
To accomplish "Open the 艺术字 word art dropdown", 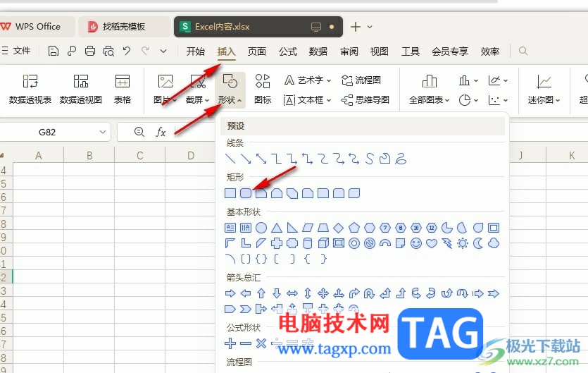I will [308, 80].
